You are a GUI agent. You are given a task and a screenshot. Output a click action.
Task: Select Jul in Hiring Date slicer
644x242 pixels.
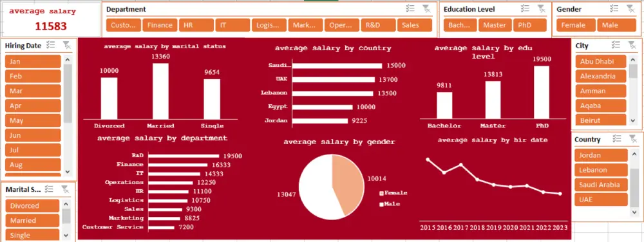[33, 150]
